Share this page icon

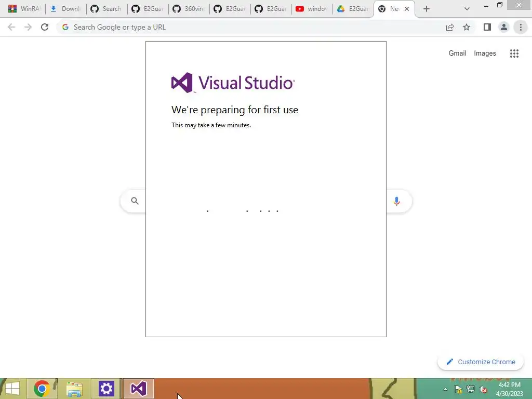pyautogui.click(x=450, y=27)
